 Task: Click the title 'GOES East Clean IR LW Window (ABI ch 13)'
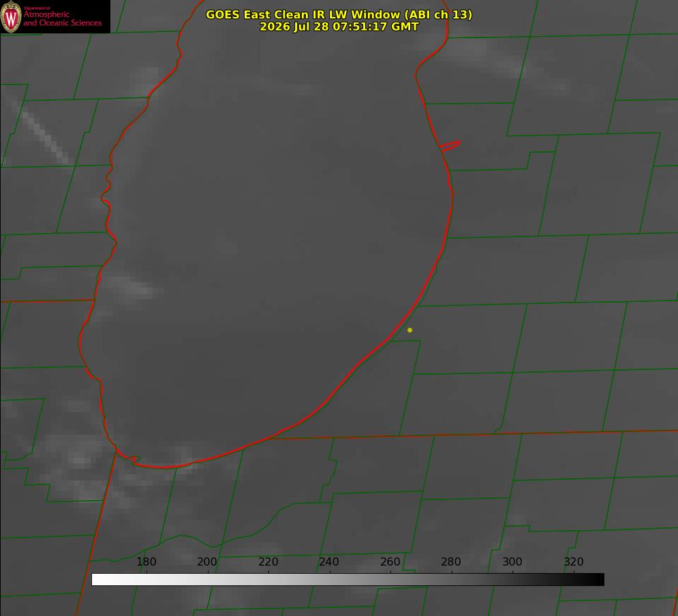tap(339, 14)
